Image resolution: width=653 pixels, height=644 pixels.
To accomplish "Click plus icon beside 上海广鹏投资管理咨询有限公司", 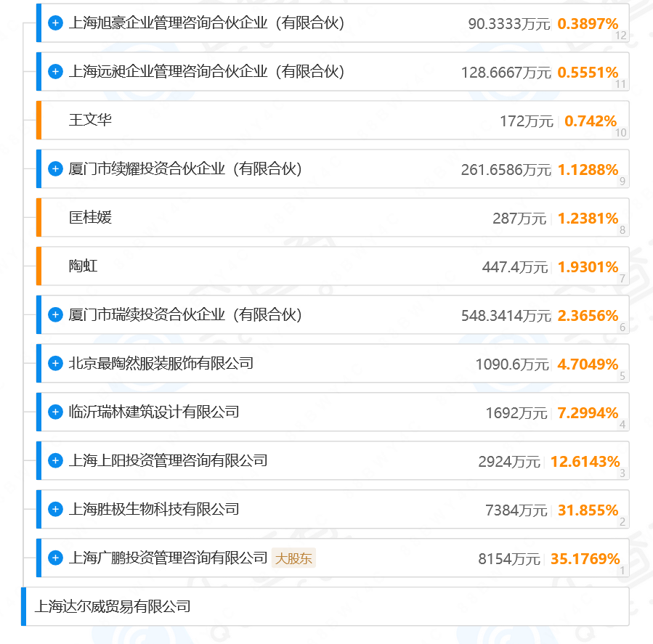I will (x=55, y=558).
